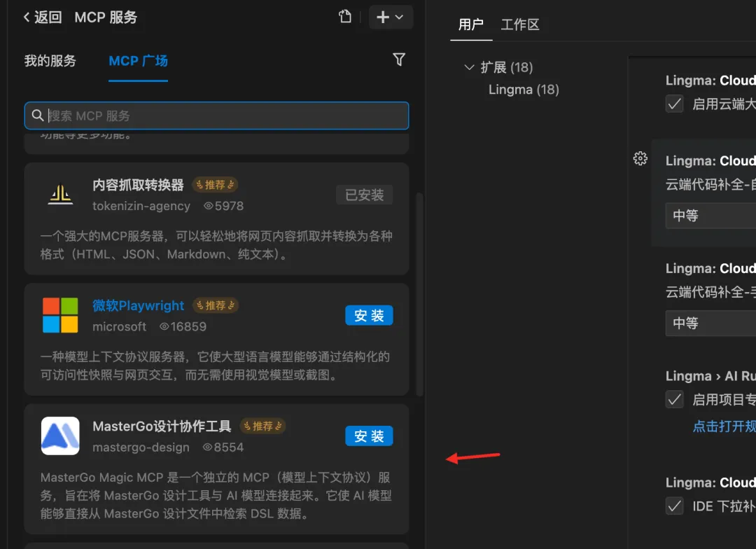756x549 pixels.
Task: Click the MasterGo Magic MCP description text
Action: tap(216, 496)
